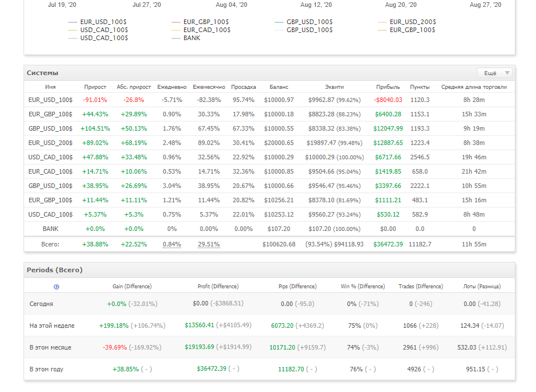Click the green line swatch beside BANK legend

(175, 38)
